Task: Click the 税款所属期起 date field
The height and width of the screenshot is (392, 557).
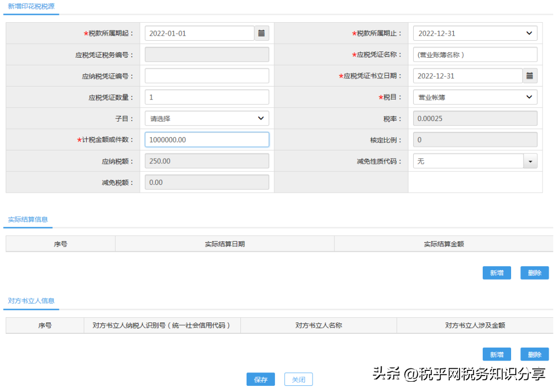Action: coord(200,33)
